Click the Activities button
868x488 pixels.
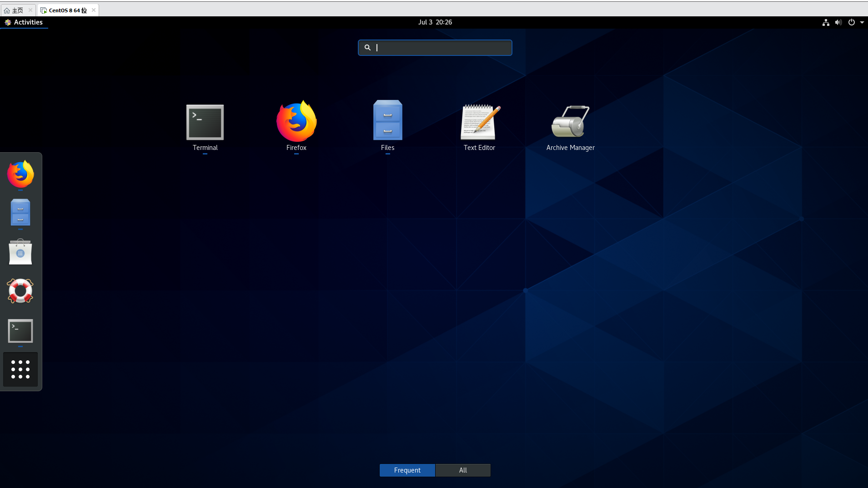point(24,22)
